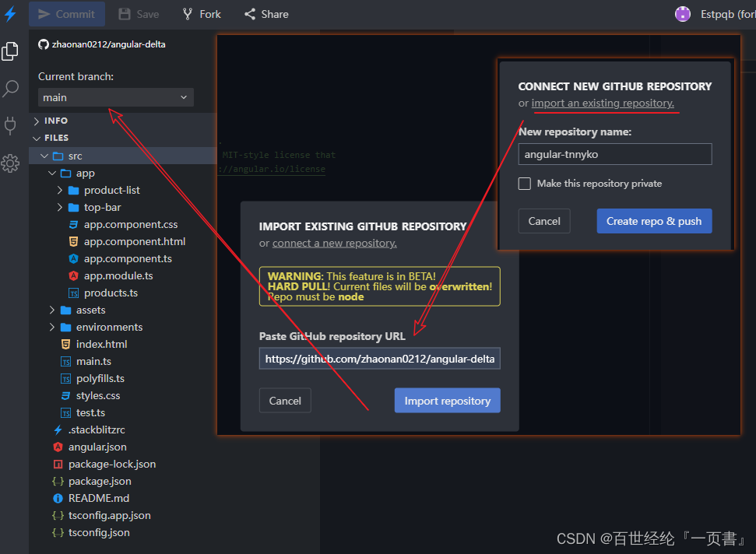This screenshot has width=756, height=554.
Task: Expand the environments folder chevron
Action: tap(52, 328)
